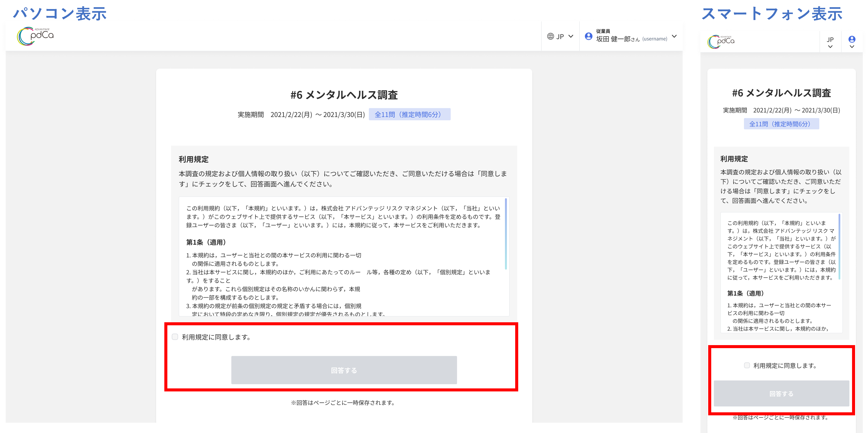Click the user avatar icon beside 坂田 健一郎
Viewport: 868px width, 433px height.
[x=588, y=36]
